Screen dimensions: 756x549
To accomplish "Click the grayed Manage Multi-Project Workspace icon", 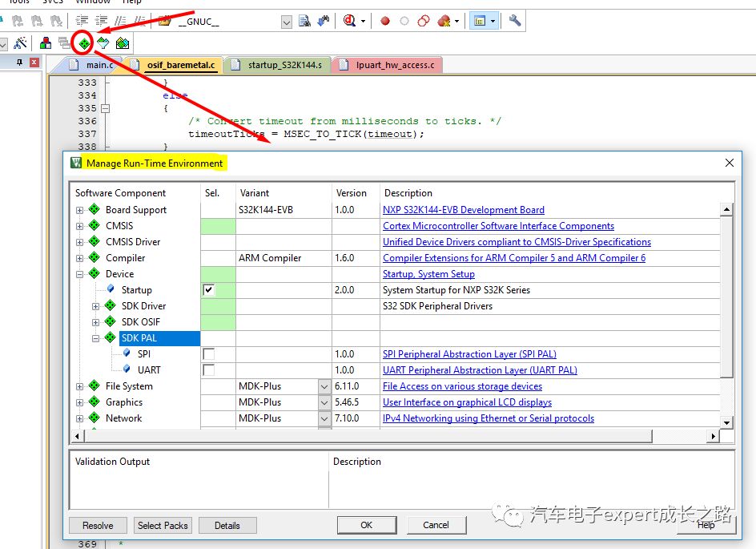I will 63,43.
